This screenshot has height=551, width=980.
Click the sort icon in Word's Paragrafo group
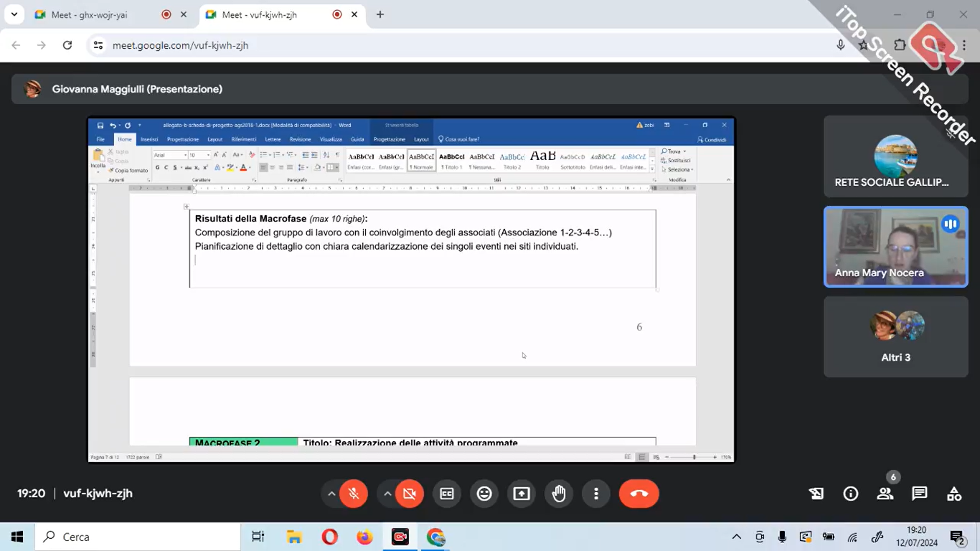click(326, 155)
